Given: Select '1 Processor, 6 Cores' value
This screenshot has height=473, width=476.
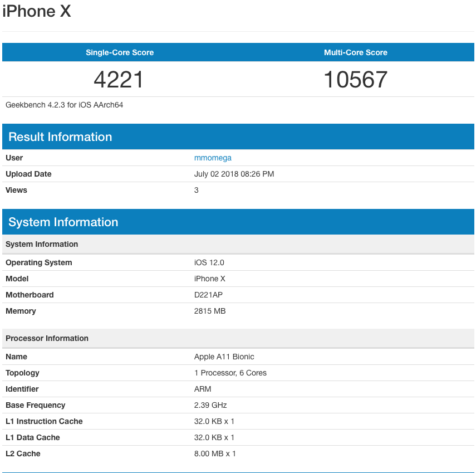Looking at the screenshot, I should pos(230,373).
